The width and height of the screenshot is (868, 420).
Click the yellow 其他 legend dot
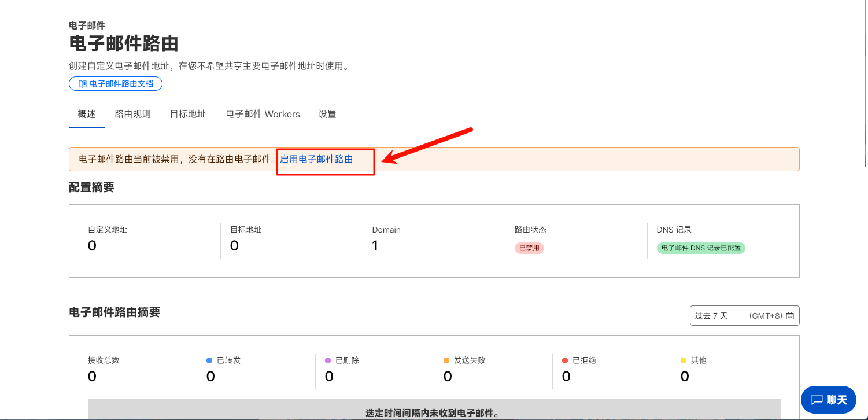point(684,360)
